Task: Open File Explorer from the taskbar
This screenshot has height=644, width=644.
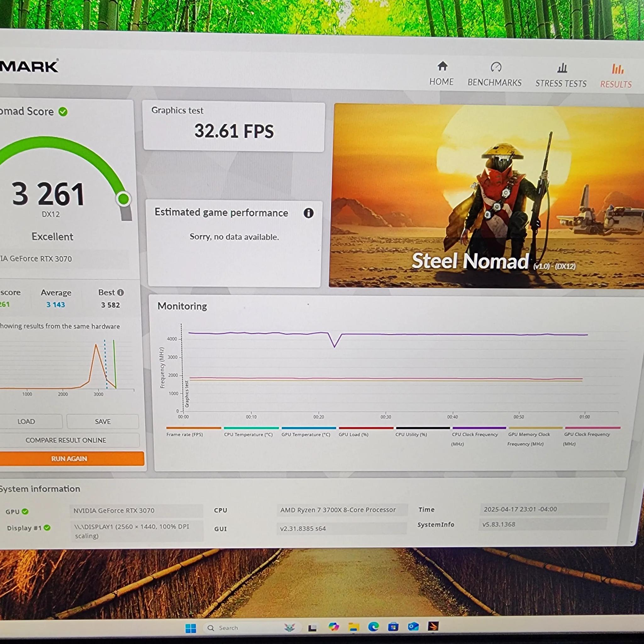Action: [x=353, y=627]
